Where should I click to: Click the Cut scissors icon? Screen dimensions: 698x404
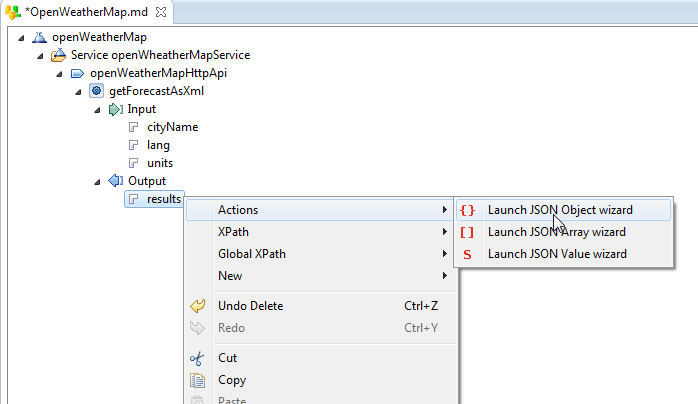point(197,358)
